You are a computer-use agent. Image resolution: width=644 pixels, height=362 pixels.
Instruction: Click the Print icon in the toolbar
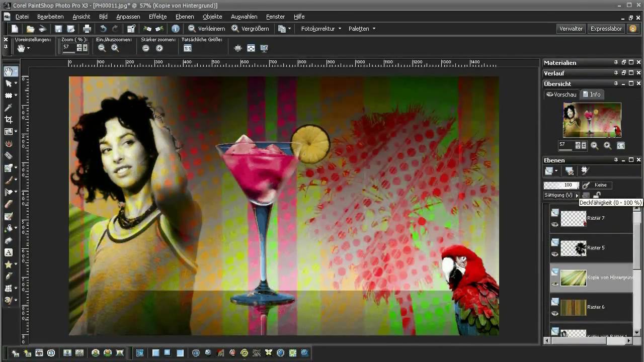(x=87, y=29)
